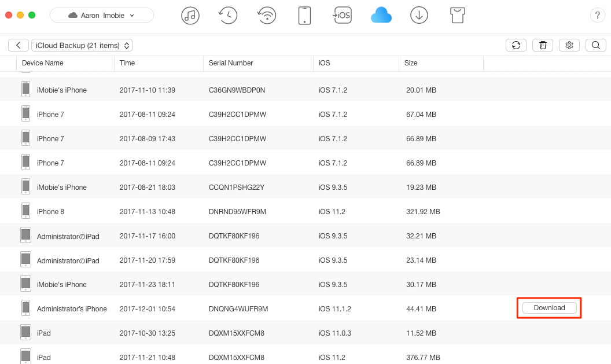Click the Administrator's iPhone device icon
Screen dimensions: 611x364
click(x=25, y=308)
